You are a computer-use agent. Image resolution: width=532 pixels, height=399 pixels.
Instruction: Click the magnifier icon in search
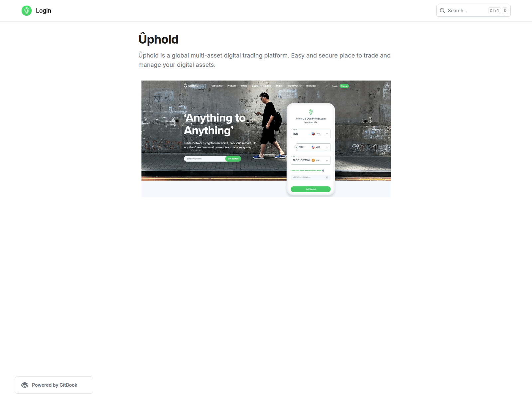443,11
